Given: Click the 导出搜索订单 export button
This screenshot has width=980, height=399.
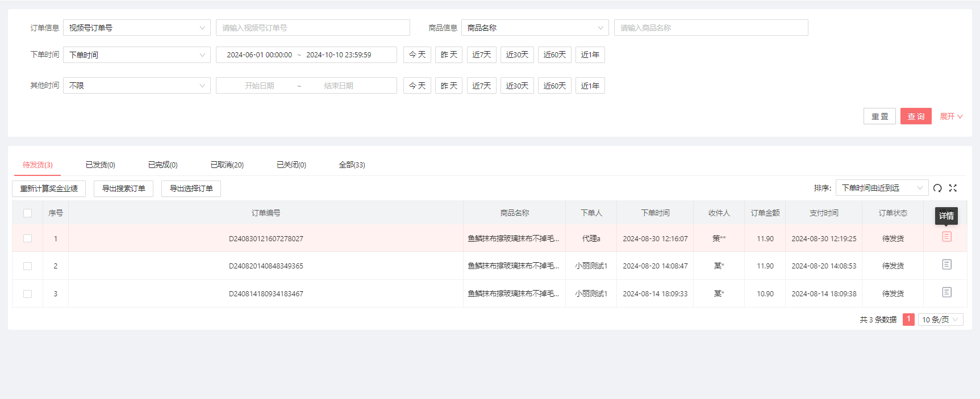Looking at the screenshot, I should click(123, 188).
